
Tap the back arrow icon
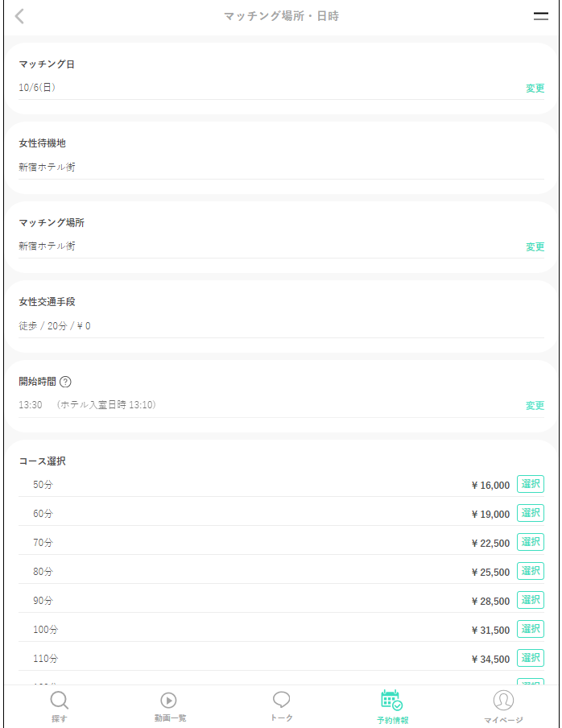click(20, 16)
